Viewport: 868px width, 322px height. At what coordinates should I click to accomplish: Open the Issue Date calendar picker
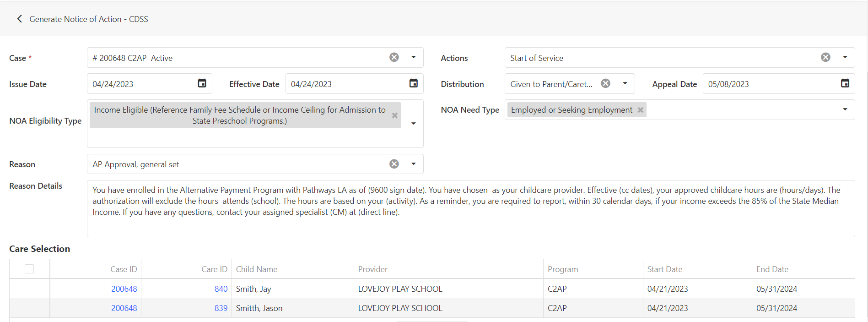[x=202, y=83]
